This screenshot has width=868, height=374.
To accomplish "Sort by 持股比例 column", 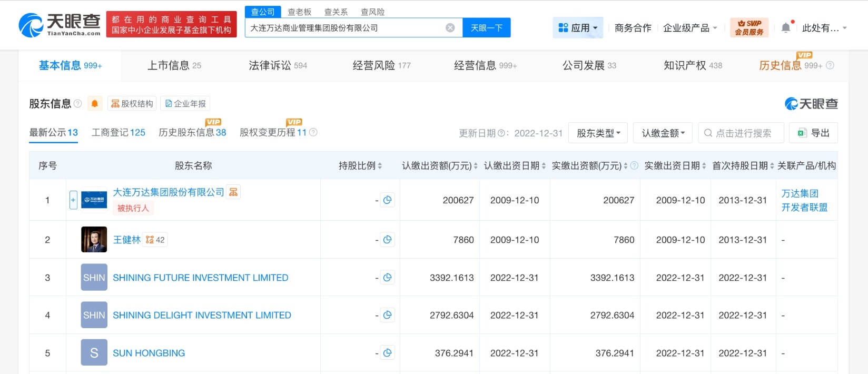I will (380, 166).
